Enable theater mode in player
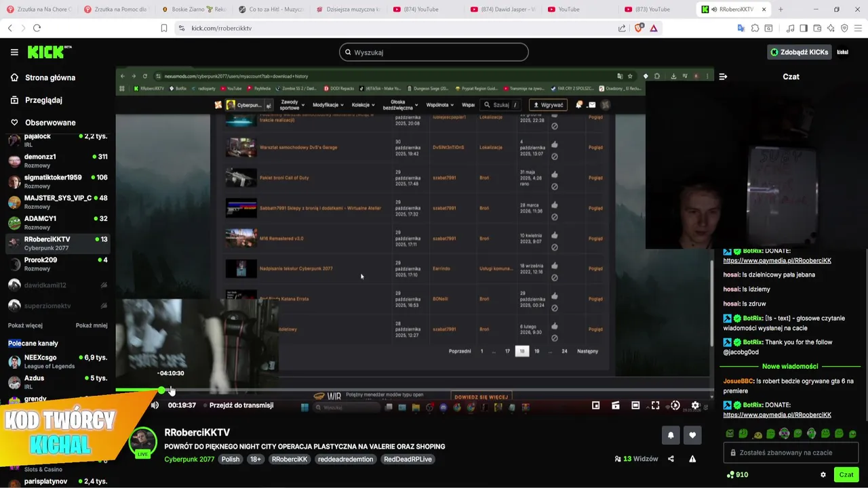 click(x=635, y=405)
